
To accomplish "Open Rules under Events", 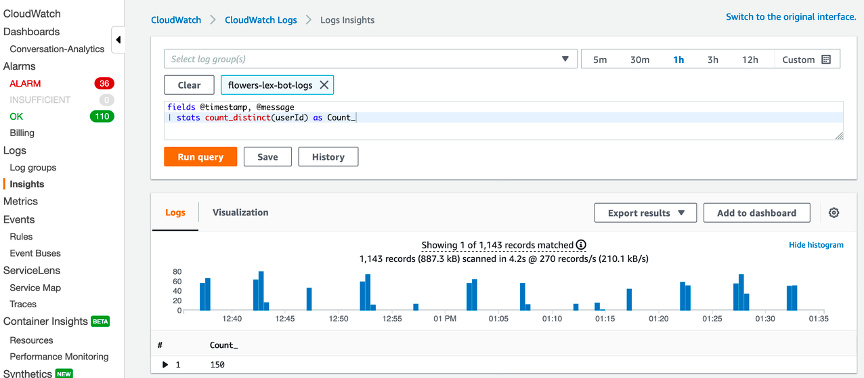I will (x=21, y=236).
